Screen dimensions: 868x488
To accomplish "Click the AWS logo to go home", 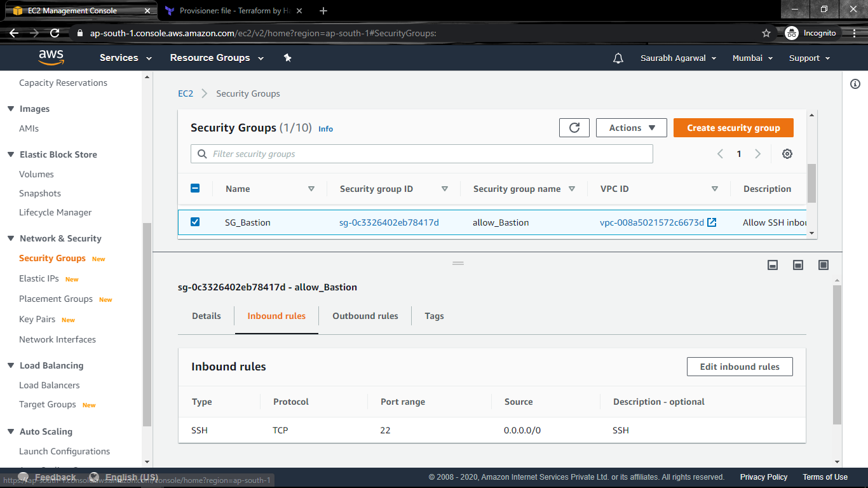I will (x=51, y=57).
